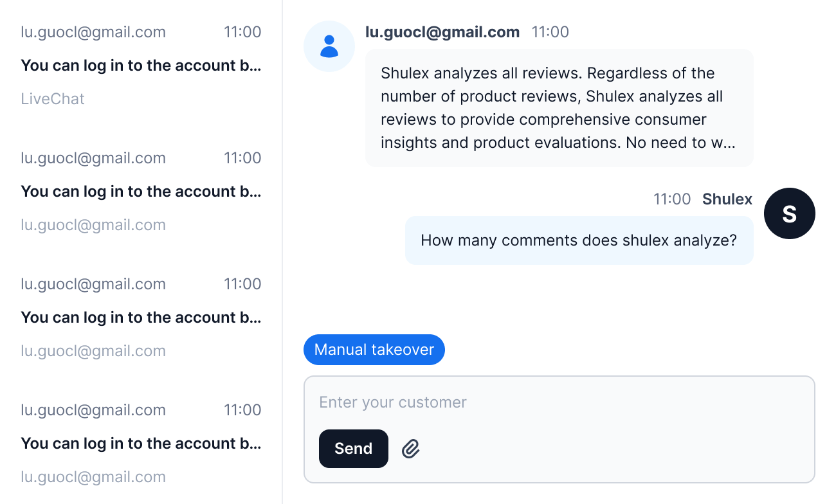Enable Manual takeover
Screen dimensions: 836x504
pyautogui.click(x=374, y=350)
